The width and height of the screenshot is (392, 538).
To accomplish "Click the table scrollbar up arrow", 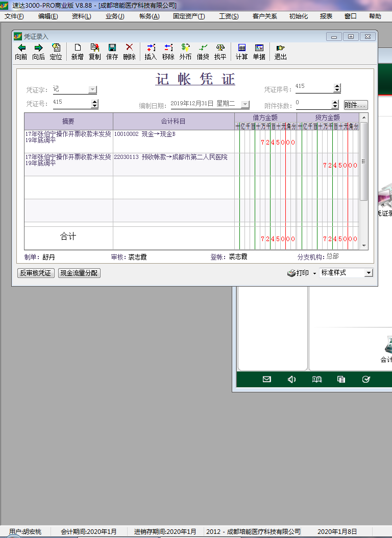I will coord(364,118).
